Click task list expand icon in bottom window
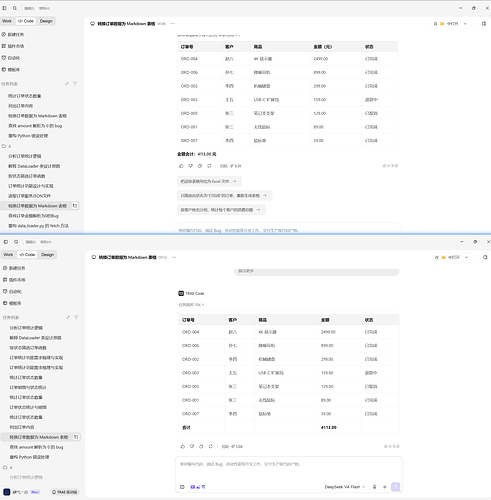The image size is (491, 500). pyautogui.click(x=68, y=317)
